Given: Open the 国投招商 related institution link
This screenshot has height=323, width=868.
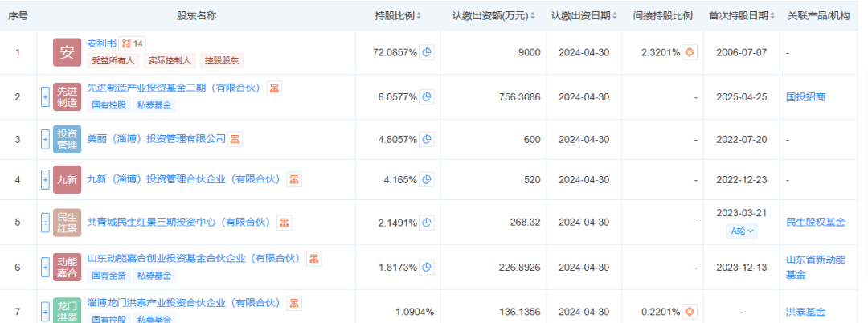Looking at the screenshot, I should tap(805, 96).
